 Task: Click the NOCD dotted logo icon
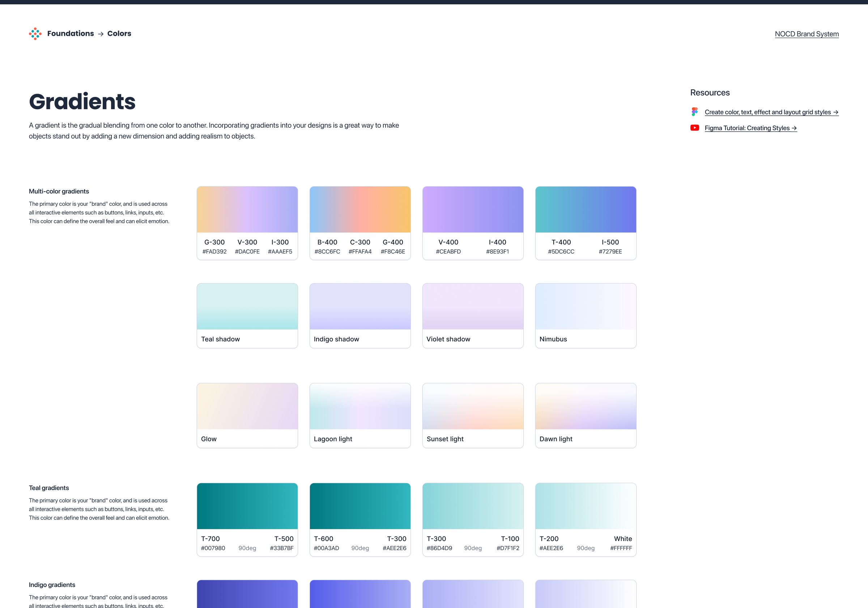(x=35, y=34)
